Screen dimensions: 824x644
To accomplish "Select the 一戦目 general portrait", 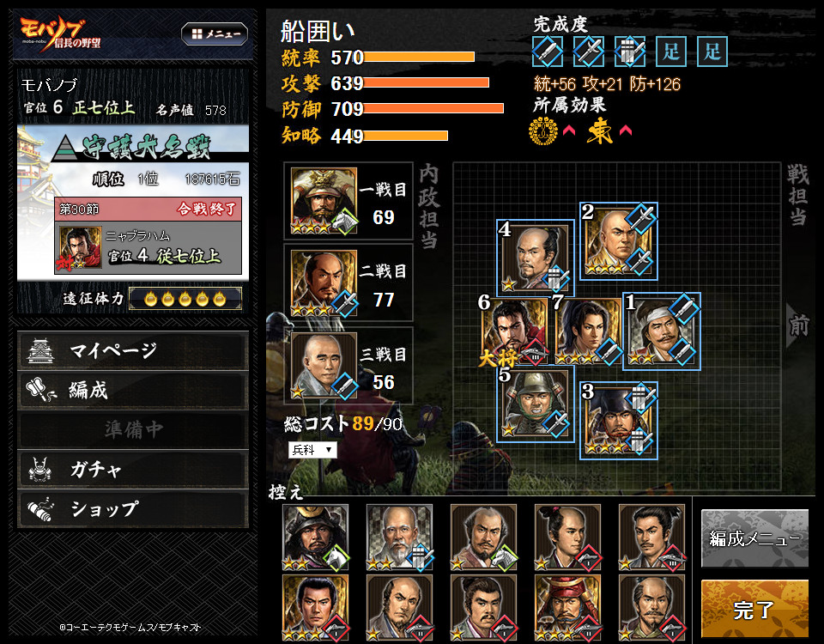I will tap(324, 200).
